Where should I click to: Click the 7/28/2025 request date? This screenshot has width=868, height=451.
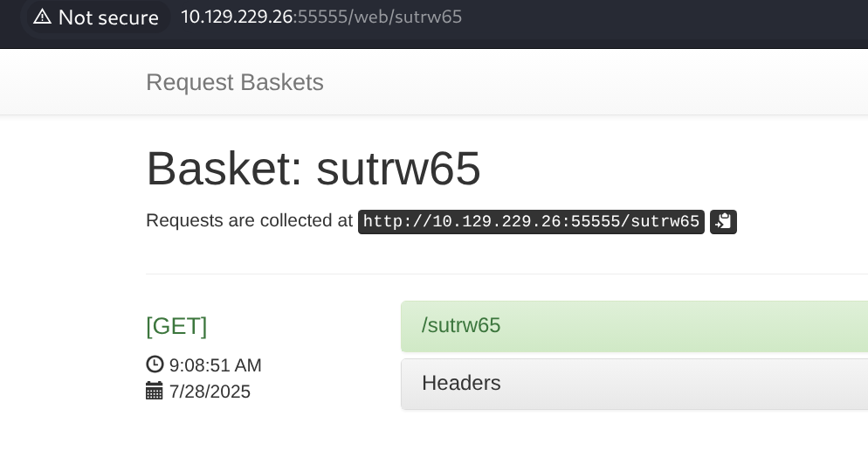[210, 392]
